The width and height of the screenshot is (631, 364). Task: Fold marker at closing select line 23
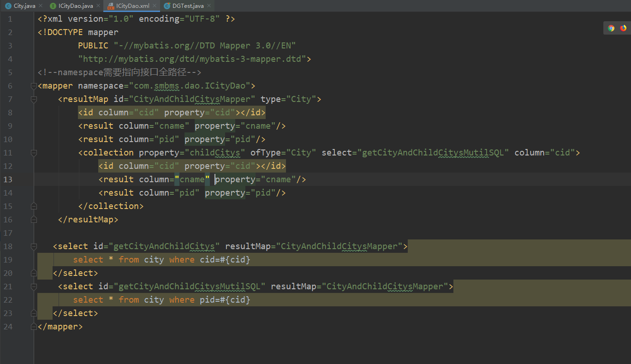33,313
